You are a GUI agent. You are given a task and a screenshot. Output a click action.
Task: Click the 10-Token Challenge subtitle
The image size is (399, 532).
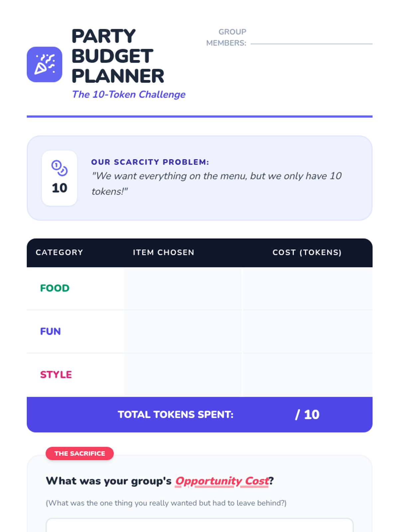coord(129,94)
